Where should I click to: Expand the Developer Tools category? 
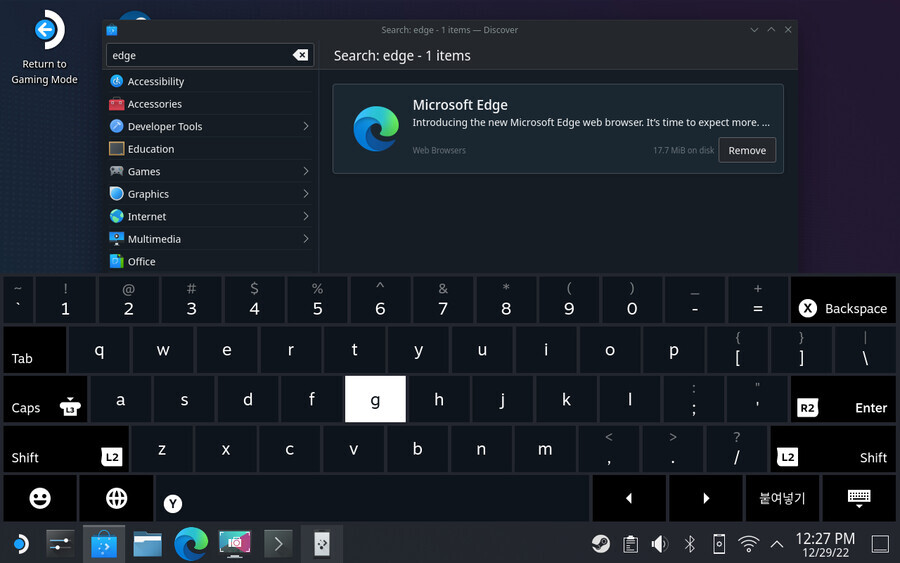306,126
